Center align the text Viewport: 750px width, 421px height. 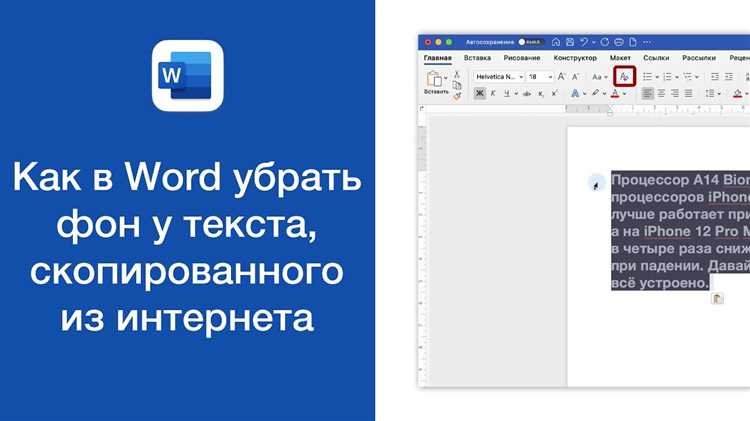pyautogui.click(x=661, y=93)
